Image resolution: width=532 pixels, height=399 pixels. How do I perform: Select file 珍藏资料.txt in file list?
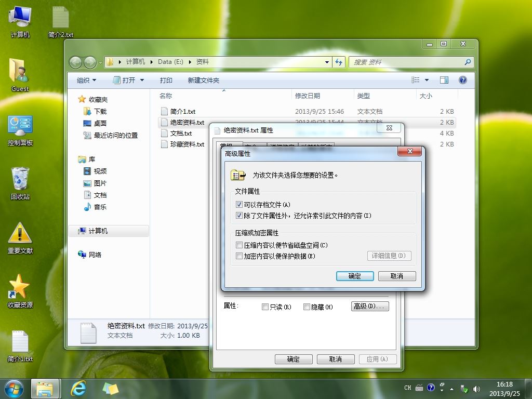coord(183,144)
